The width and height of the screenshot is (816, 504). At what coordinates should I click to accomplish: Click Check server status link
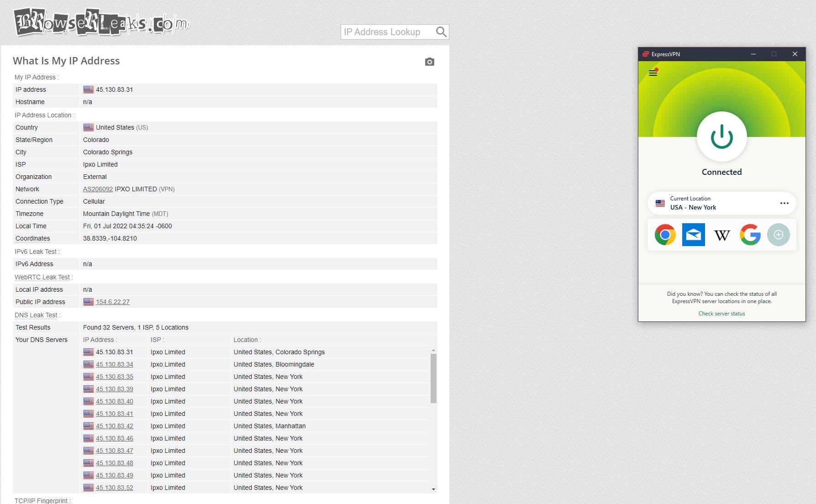coord(721,314)
